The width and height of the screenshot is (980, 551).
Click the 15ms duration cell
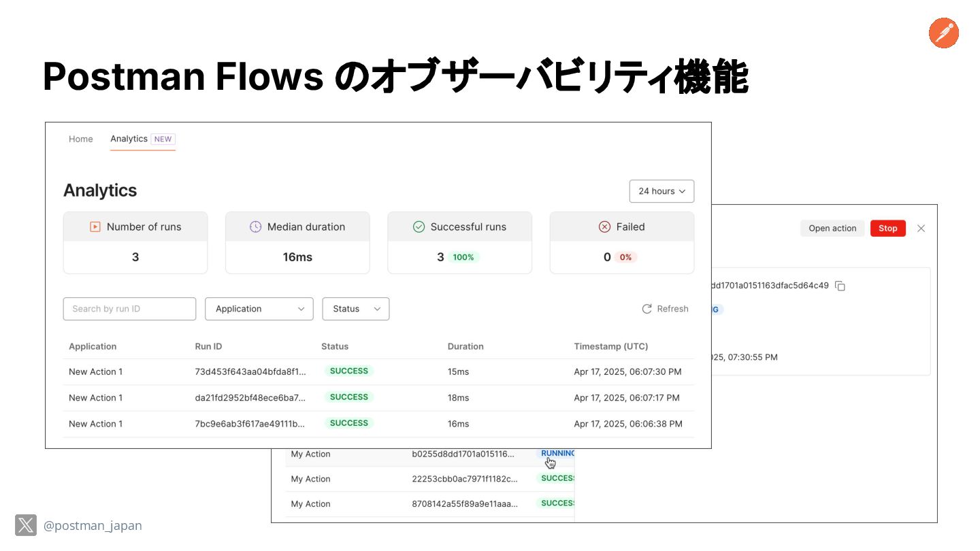pos(458,371)
